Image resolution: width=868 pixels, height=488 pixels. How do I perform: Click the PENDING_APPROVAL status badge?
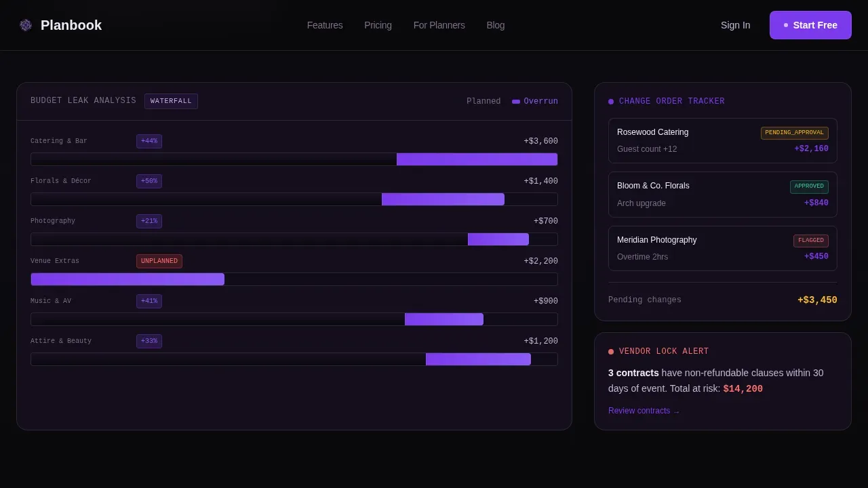click(x=795, y=134)
